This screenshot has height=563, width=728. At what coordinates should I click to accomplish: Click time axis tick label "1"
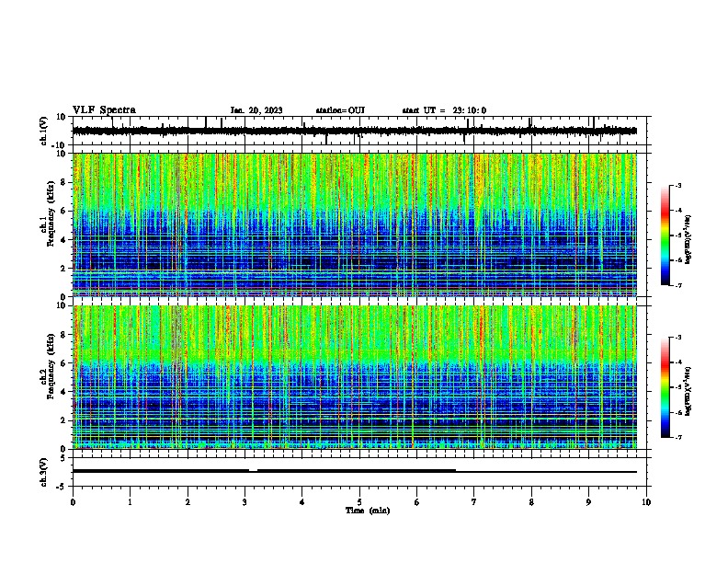click(130, 502)
